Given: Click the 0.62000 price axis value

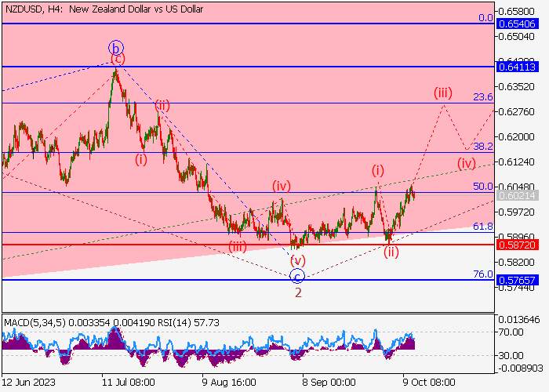Looking at the screenshot, I should coord(516,137).
